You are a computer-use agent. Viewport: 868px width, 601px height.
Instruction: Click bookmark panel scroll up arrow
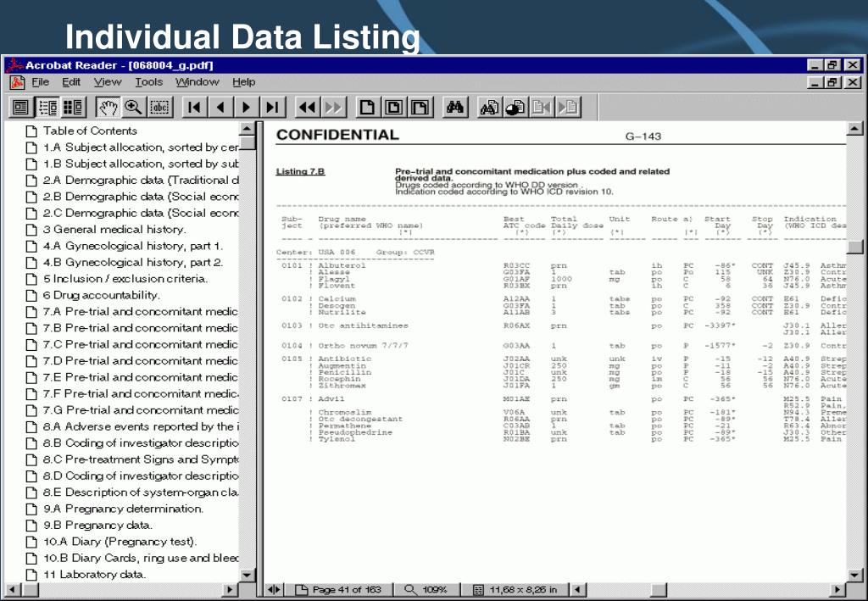(247, 129)
